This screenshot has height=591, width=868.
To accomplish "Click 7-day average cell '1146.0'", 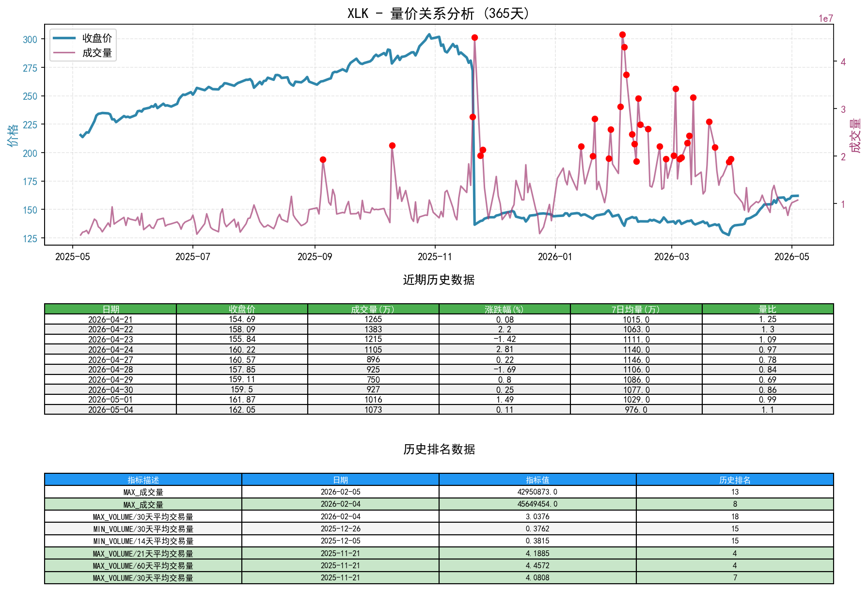I will pyautogui.click(x=636, y=359).
